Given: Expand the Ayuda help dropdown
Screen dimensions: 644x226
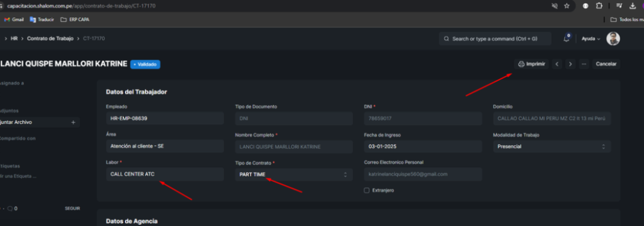Looking at the screenshot, I should coord(591,38).
